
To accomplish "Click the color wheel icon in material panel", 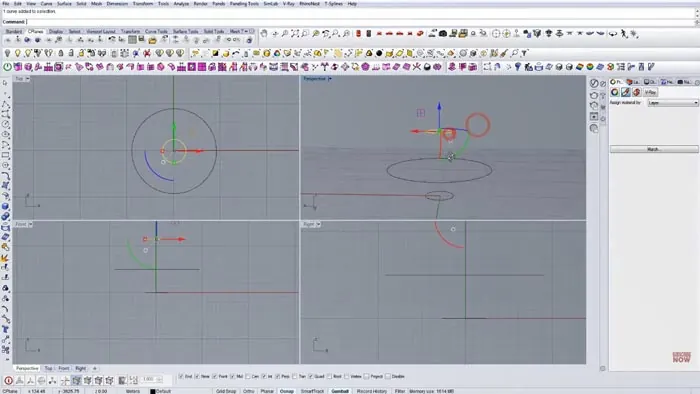I will (615, 92).
